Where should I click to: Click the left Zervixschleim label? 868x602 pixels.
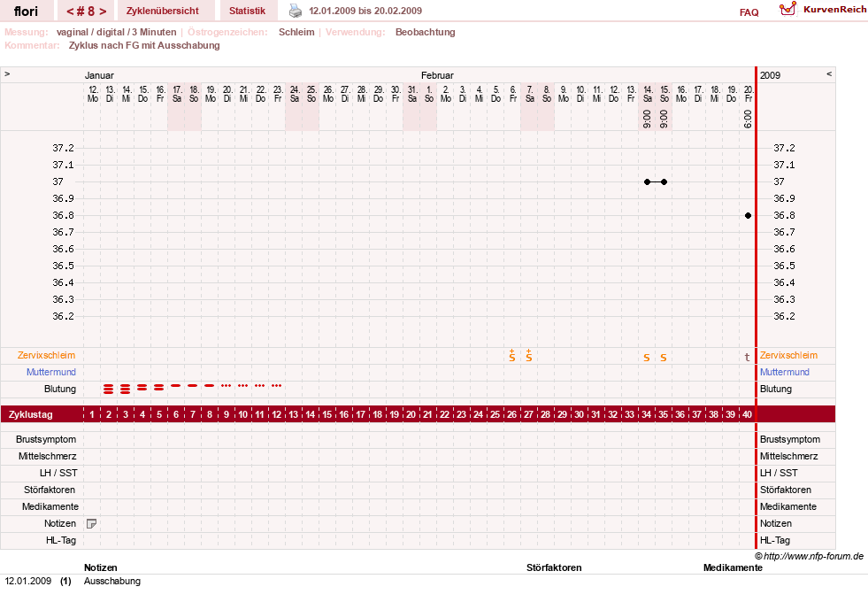coord(47,356)
